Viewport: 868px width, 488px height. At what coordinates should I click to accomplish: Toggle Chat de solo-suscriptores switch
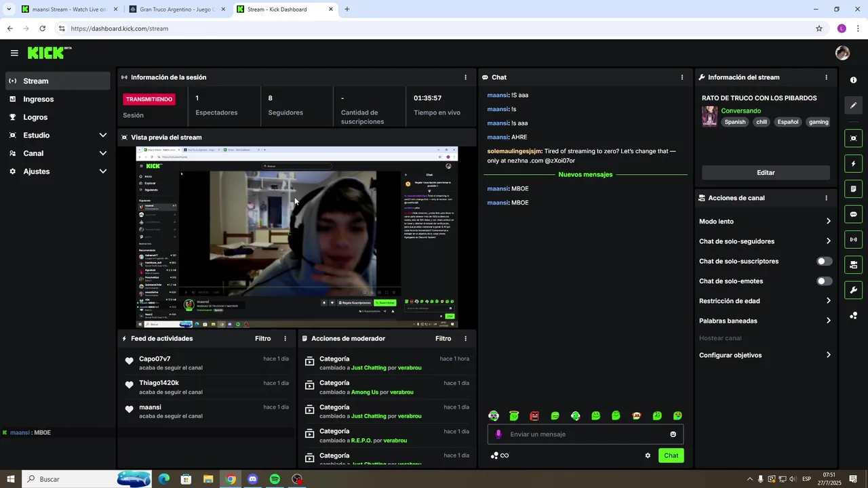coord(824,261)
